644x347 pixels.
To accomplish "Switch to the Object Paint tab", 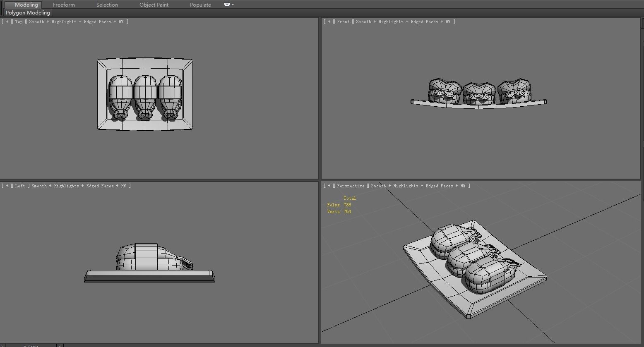I will (154, 5).
